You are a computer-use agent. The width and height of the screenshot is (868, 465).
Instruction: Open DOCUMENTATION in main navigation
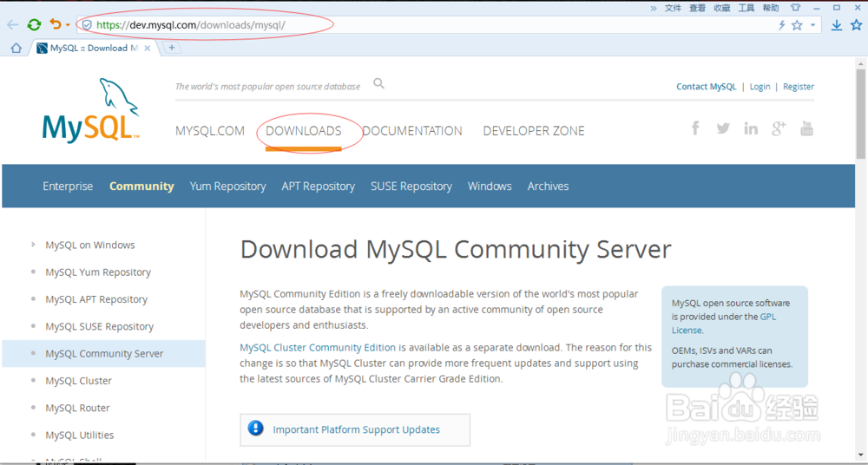(412, 131)
